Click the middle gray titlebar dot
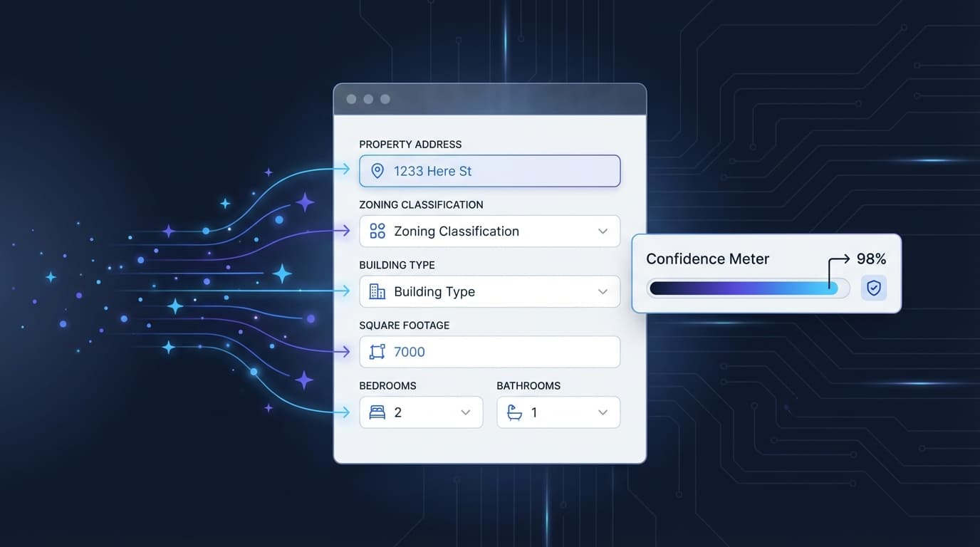The image size is (980, 547). tap(368, 99)
